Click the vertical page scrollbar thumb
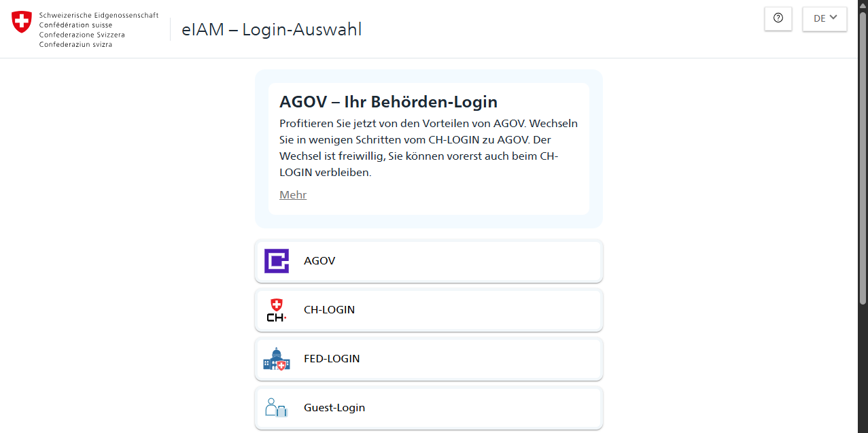Screen dimensions: 868x433 [x=863, y=156]
